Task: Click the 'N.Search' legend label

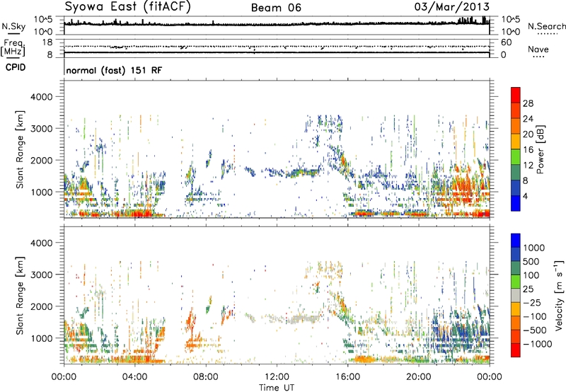Action: coord(547,26)
